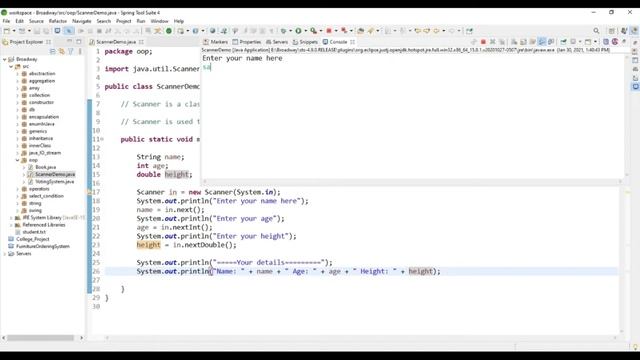This screenshot has width=640, height=360.
Task: Open the Open Console dropdown
Action: click(x=595, y=42)
